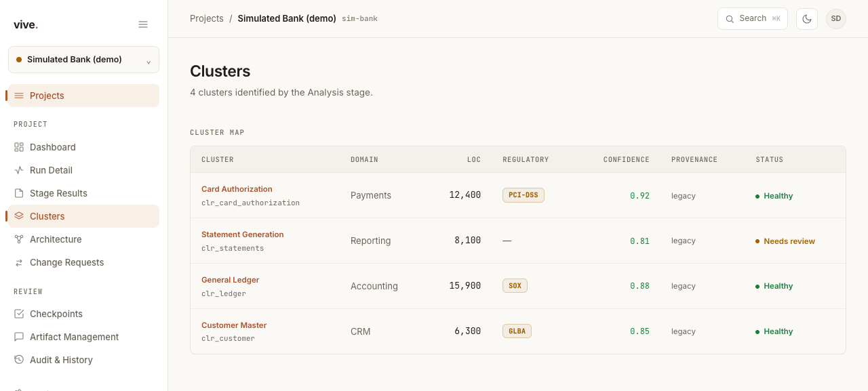Click the Change Requests arrows icon

click(x=19, y=262)
